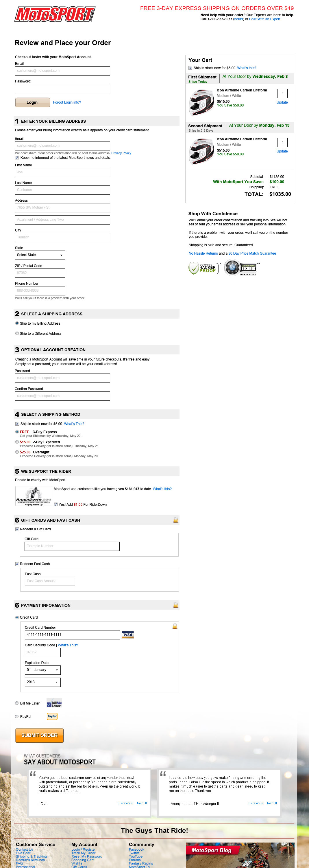Click the MotoSport.com logo

coord(55,14)
